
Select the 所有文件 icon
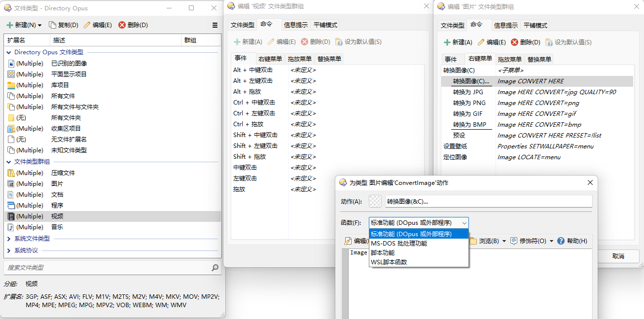click(11, 96)
